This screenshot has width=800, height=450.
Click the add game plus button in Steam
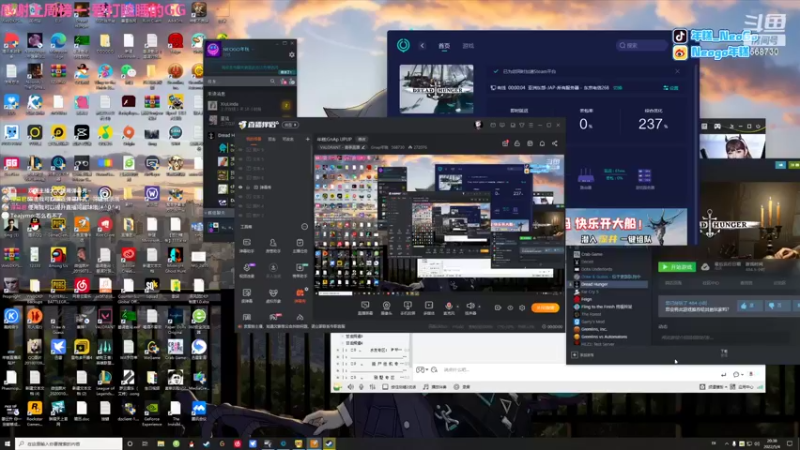click(574, 355)
